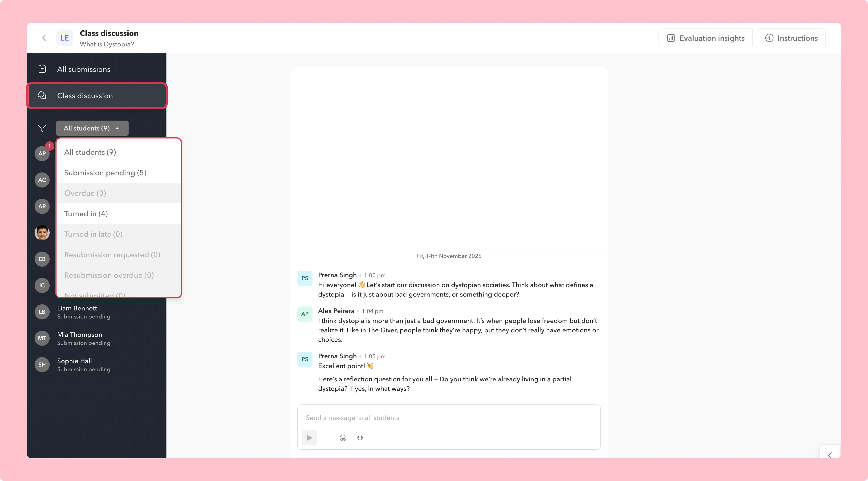Click in the message input field
This screenshot has width=868, height=481.
click(449, 418)
